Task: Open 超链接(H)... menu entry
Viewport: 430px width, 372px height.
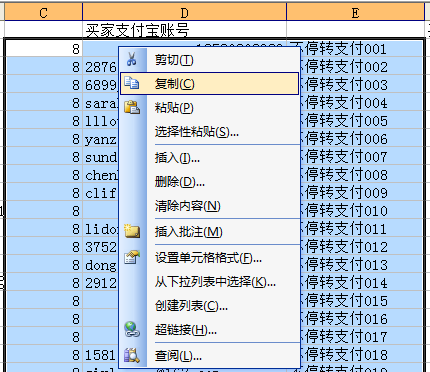Action: [209, 330]
